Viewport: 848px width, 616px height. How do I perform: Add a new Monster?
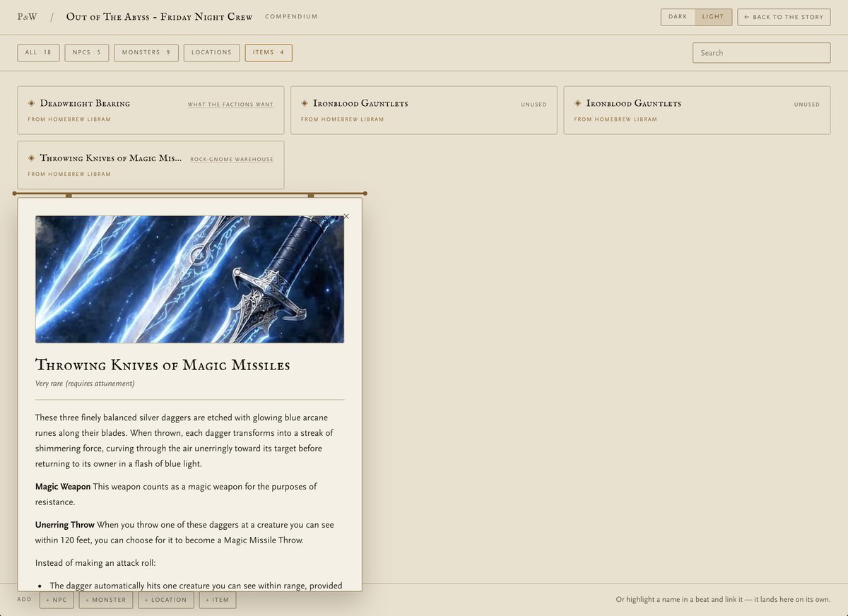[x=106, y=600]
